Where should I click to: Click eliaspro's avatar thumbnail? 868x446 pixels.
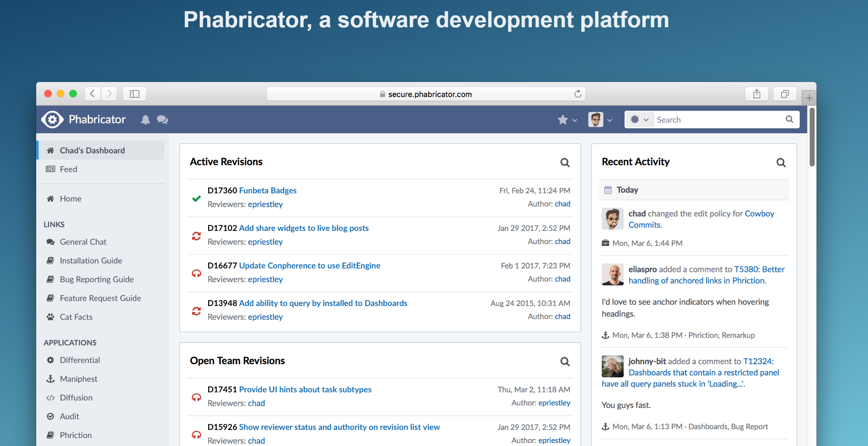pos(612,274)
